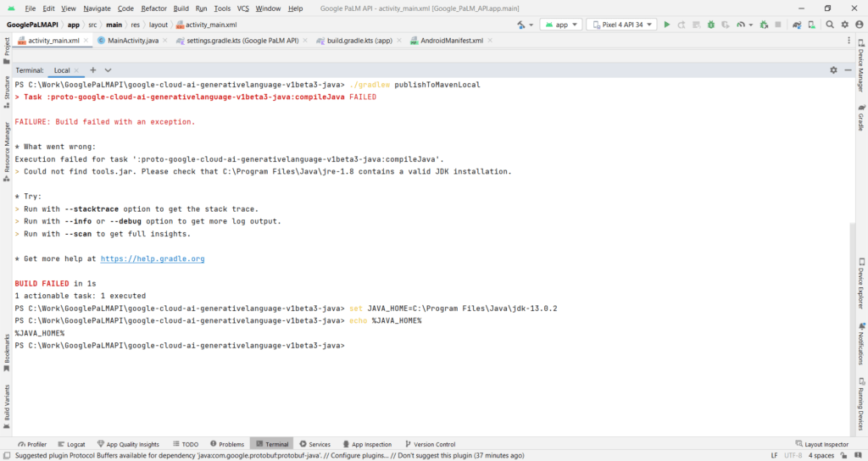Close the activity_main.xml tab

(86, 41)
